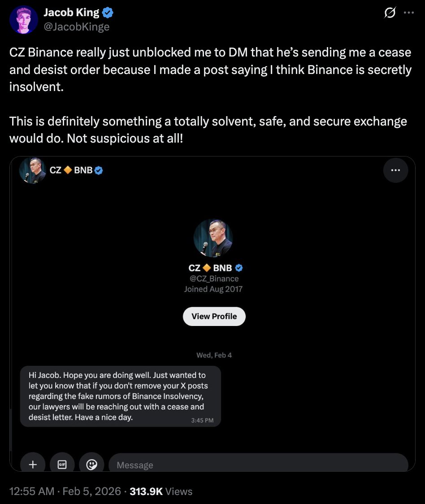Open the GIF picker
Screen dimensions: 425x504
(62, 465)
